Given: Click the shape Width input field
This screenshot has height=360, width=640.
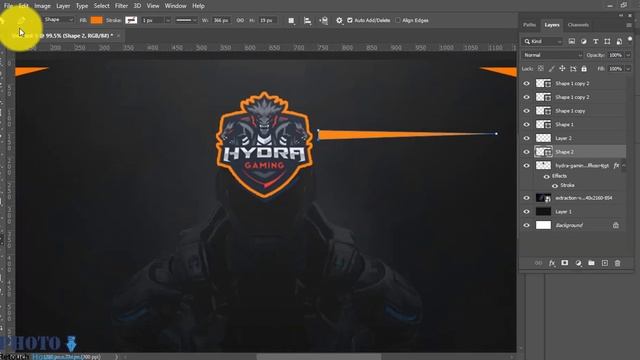Looking at the screenshot, I should (221, 20).
